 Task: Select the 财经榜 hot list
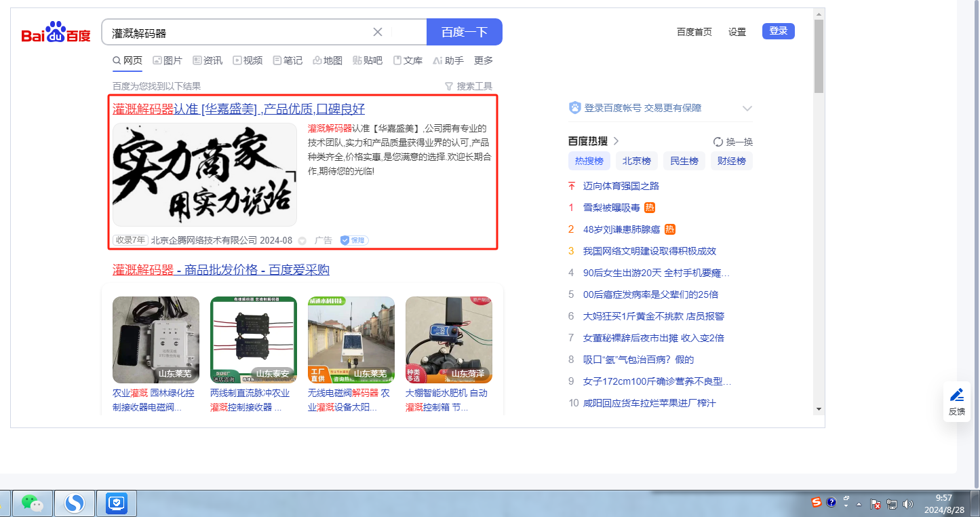click(x=731, y=161)
